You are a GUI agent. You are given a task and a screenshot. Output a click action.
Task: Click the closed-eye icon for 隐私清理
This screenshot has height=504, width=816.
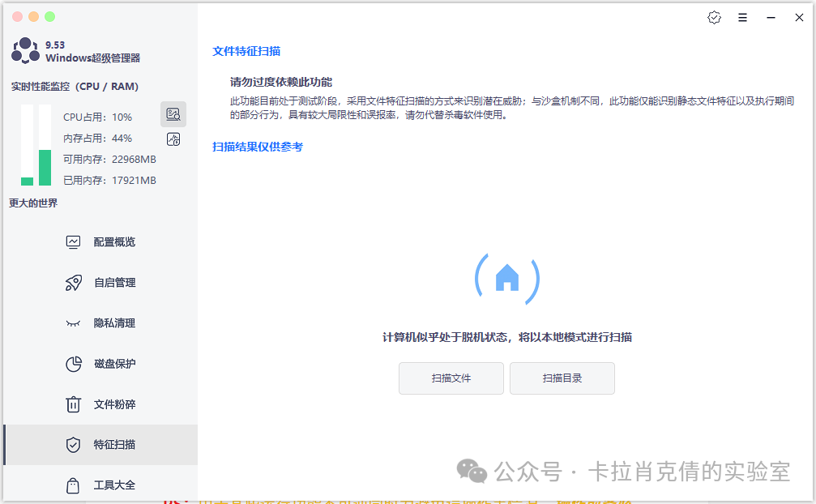coord(74,323)
